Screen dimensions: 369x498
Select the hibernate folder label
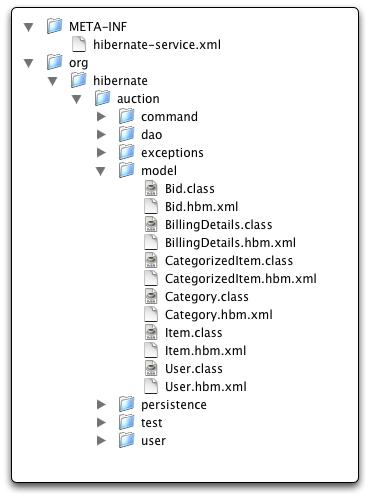[x=120, y=80]
